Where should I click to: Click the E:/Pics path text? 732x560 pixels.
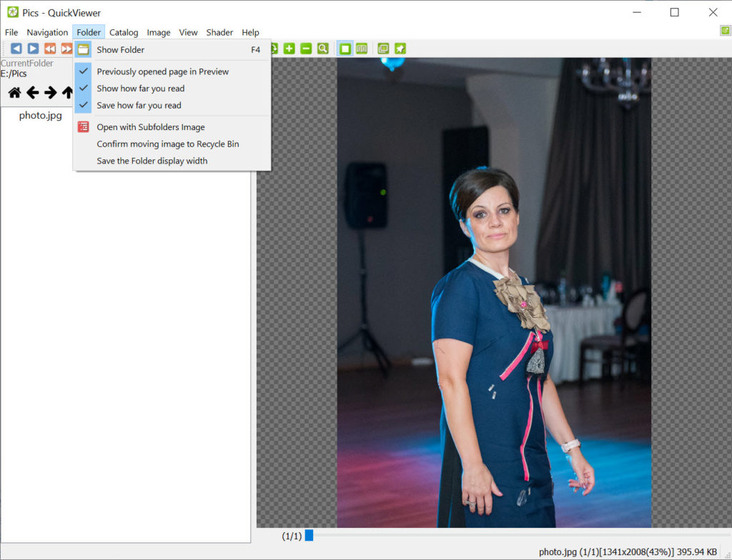coord(14,74)
